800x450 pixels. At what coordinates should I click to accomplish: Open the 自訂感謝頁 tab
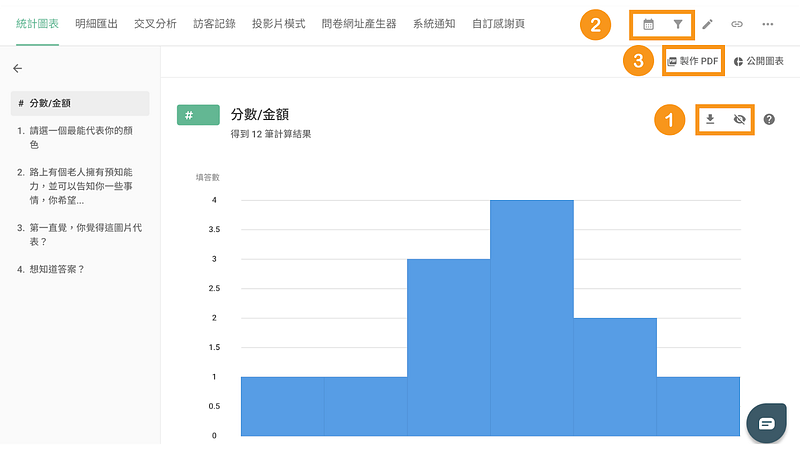[x=498, y=23]
